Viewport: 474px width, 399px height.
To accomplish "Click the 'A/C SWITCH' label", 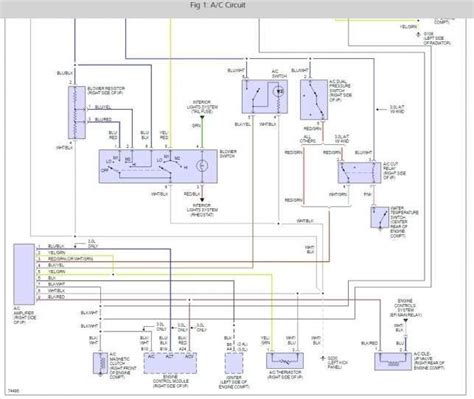I will (x=279, y=74).
